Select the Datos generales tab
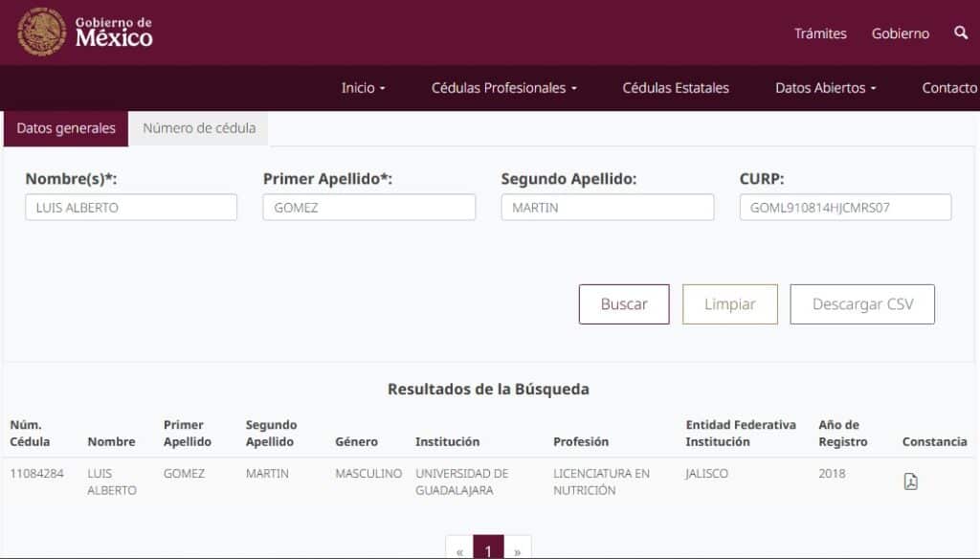980x559 pixels. click(x=66, y=128)
